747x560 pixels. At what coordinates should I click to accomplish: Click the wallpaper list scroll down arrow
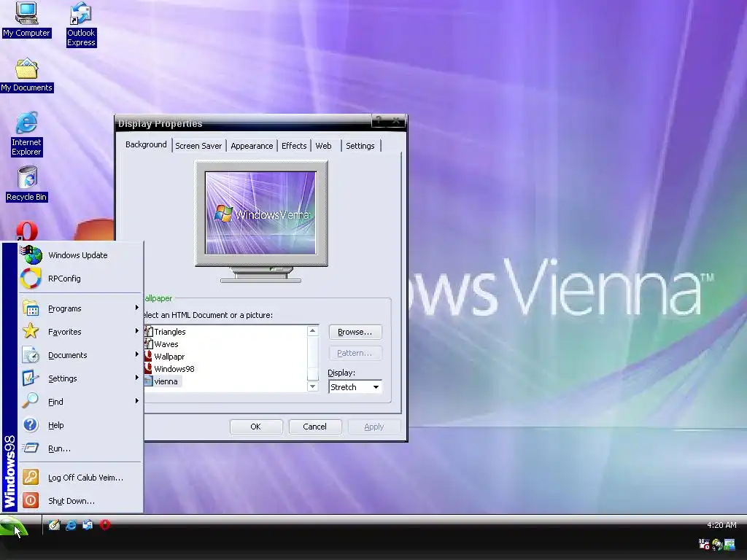click(312, 386)
